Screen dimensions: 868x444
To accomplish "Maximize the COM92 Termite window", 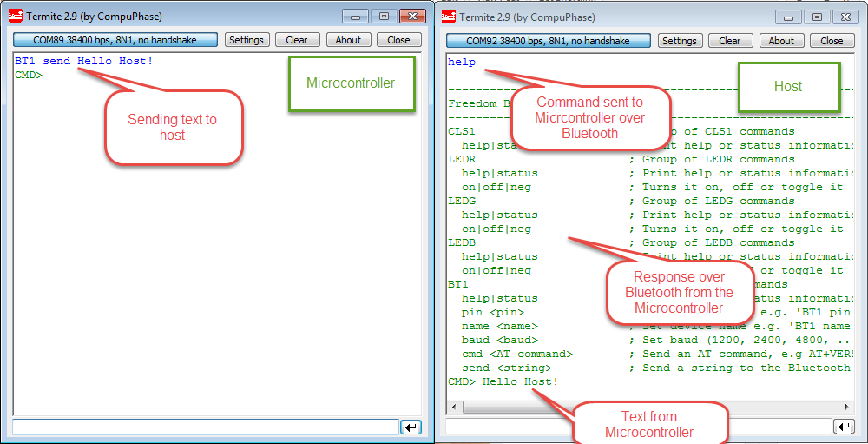I will pos(816,17).
